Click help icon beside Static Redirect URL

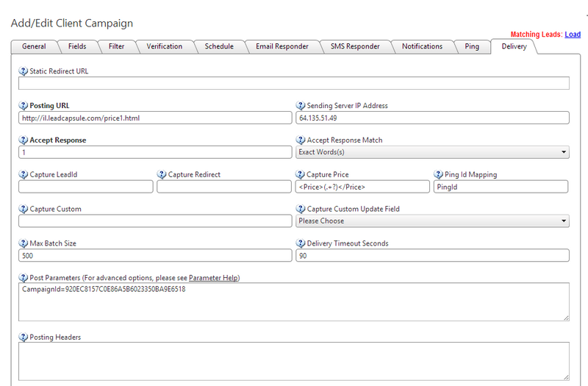[x=24, y=71]
